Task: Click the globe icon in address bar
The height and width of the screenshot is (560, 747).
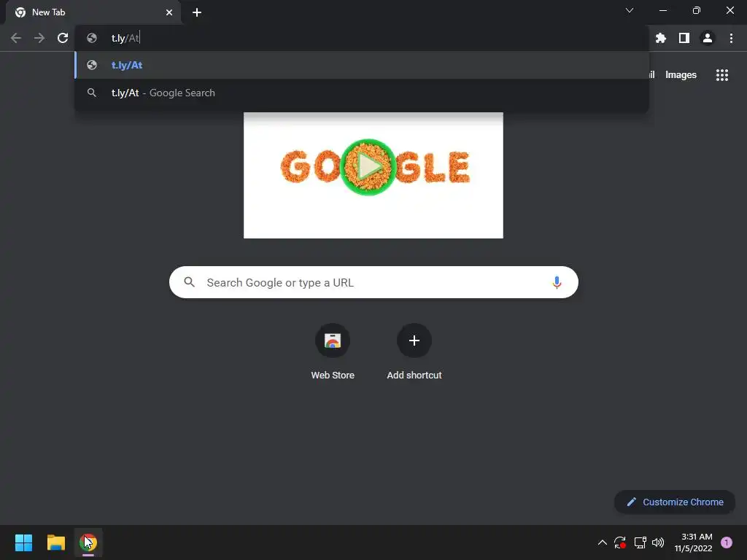Action: click(92, 38)
